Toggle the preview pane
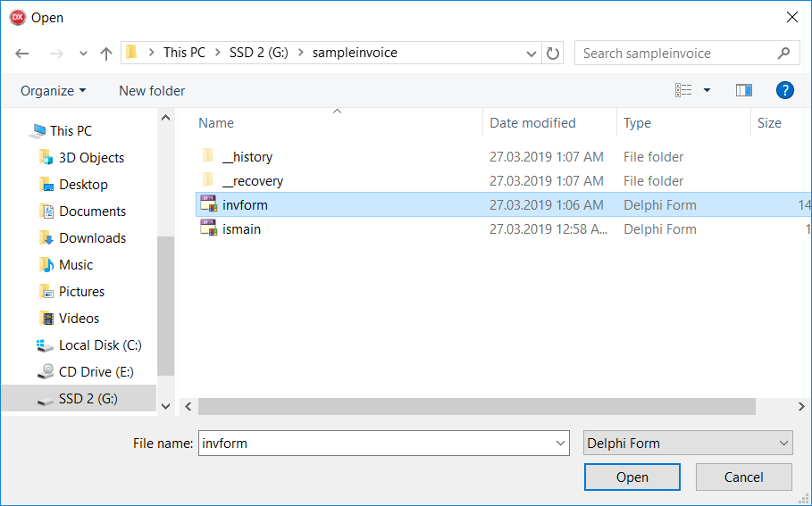This screenshot has height=506, width=812. (x=744, y=90)
